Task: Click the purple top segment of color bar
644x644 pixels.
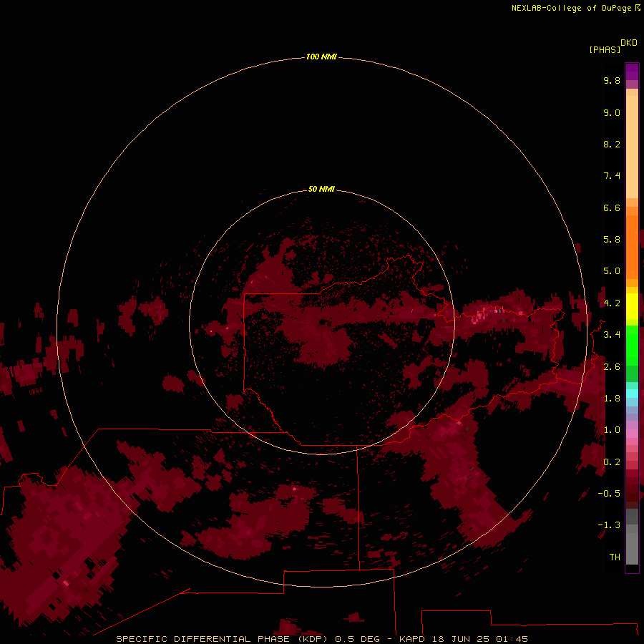Action: tap(632, 72)
